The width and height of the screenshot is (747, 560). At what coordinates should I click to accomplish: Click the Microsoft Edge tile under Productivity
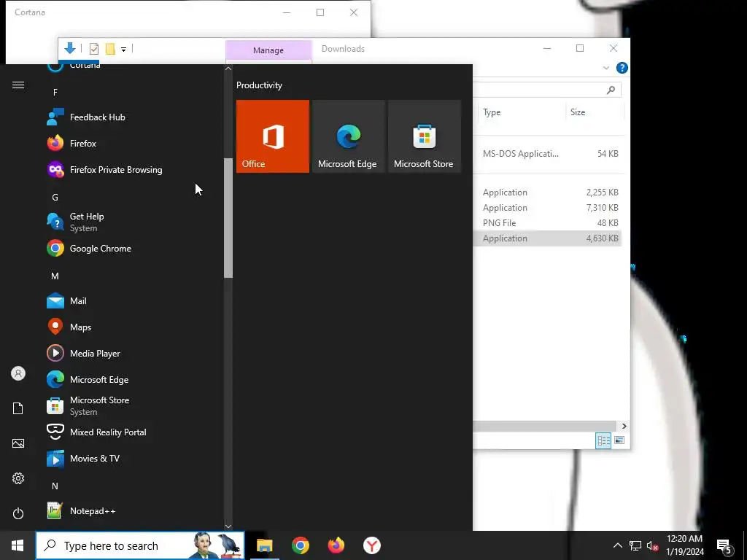click(x=348, y=136)
